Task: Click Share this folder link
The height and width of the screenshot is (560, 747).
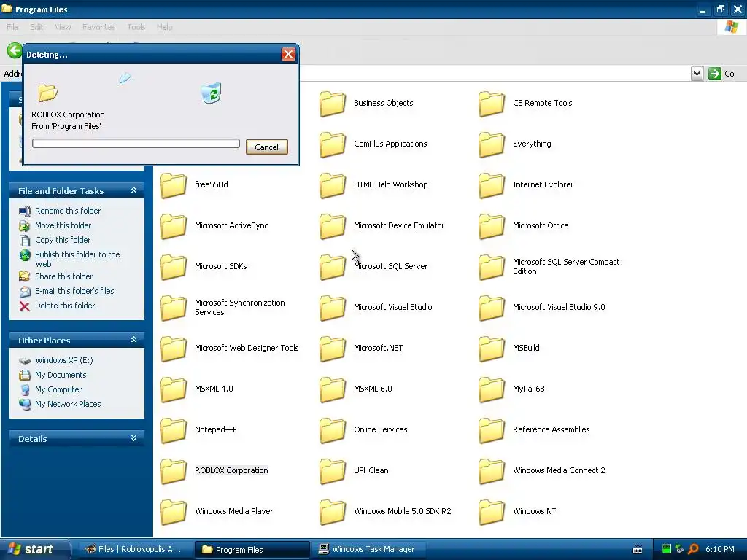Action: pyautogui.click(x=64, y=276)
